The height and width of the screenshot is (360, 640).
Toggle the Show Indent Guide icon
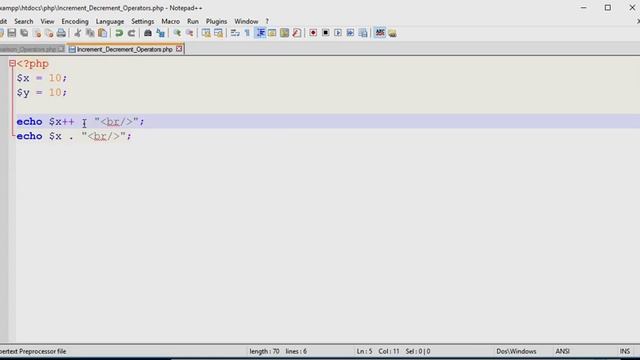click(260, 33)
